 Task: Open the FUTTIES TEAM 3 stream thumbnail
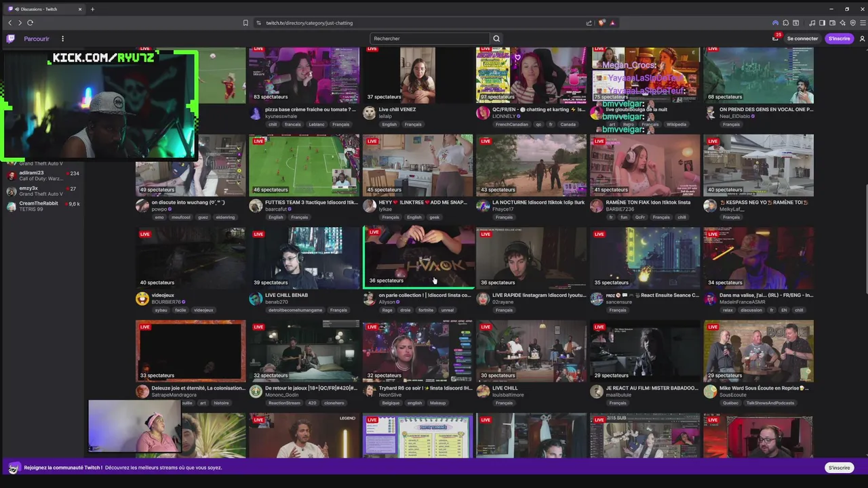point(304,165)
